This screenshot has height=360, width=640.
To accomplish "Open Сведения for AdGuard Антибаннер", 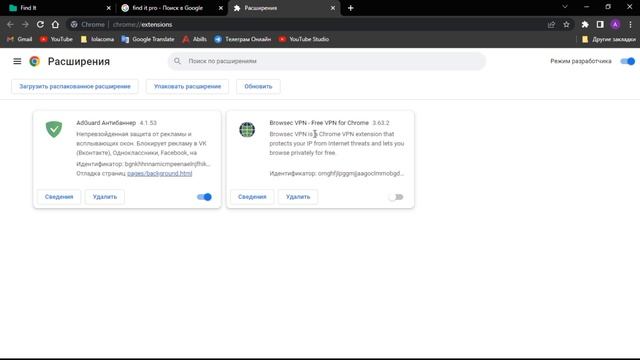I will (59, 197).
